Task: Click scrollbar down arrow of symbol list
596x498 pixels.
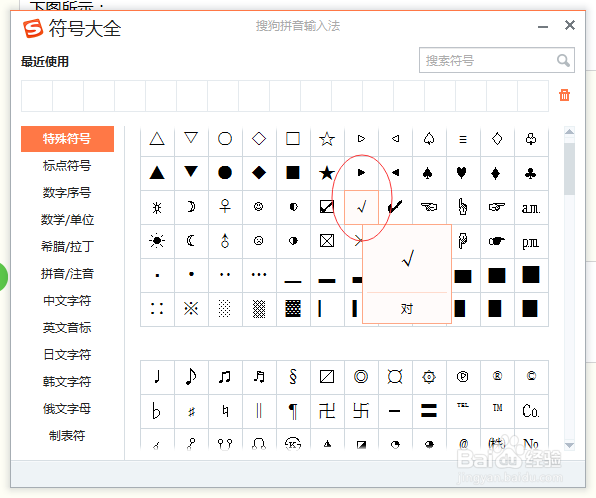Action: [x=569, y=445]
